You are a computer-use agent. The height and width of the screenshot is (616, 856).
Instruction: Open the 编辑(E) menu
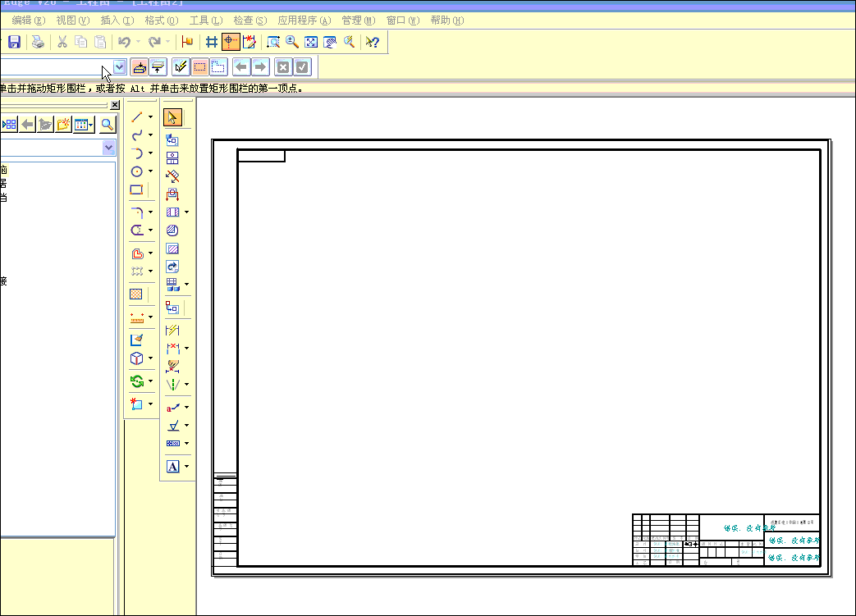tap(29, 21)
